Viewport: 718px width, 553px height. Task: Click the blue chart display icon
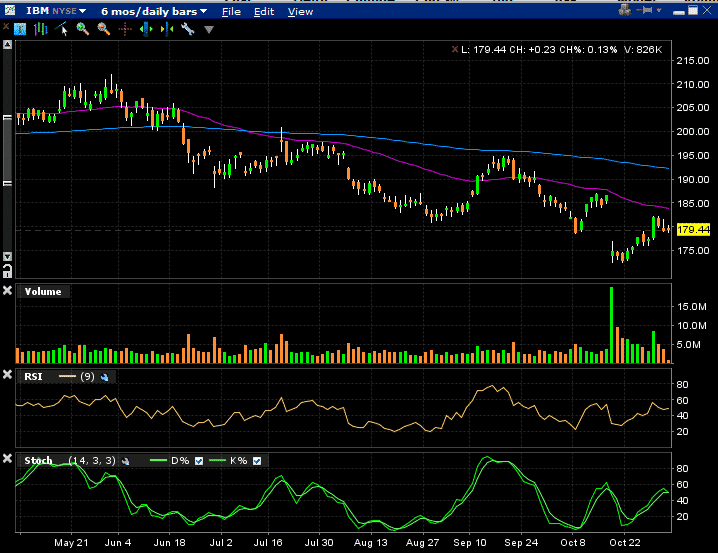point(20,29)
